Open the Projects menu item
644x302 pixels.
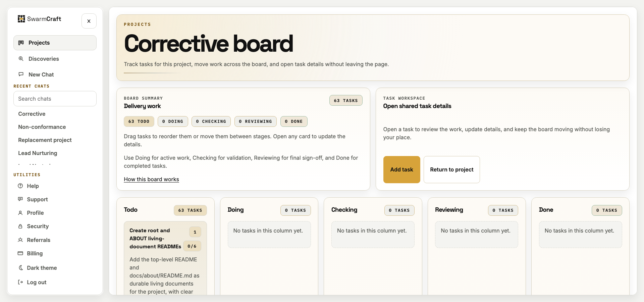[55, 43]
